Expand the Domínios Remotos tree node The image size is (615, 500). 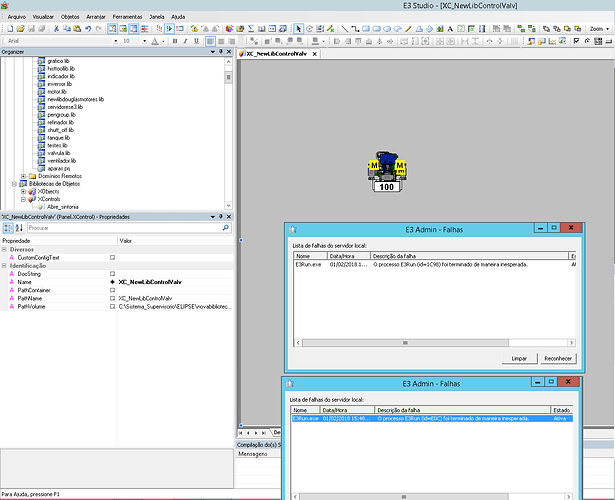click(23, 176)
